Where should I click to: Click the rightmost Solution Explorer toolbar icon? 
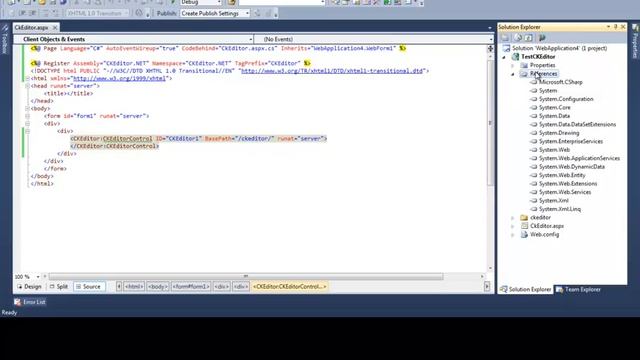point(542,38)
